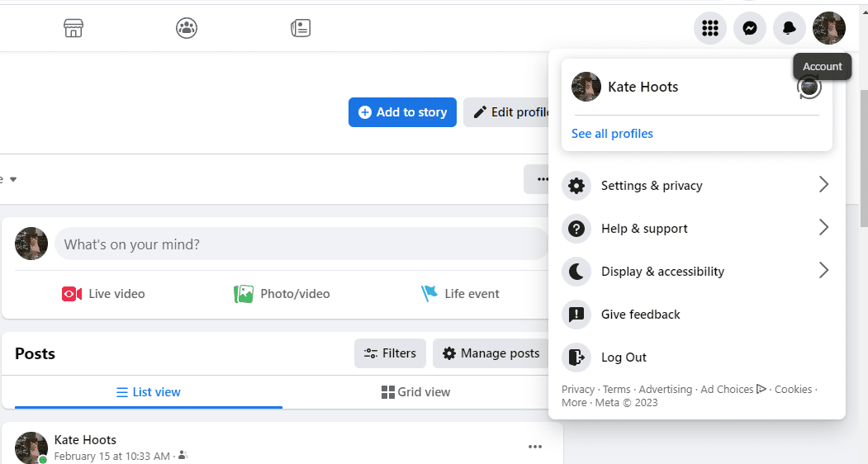Click the Kate Hoots name in account menu

pyautogui.click(x=643, y=87)
